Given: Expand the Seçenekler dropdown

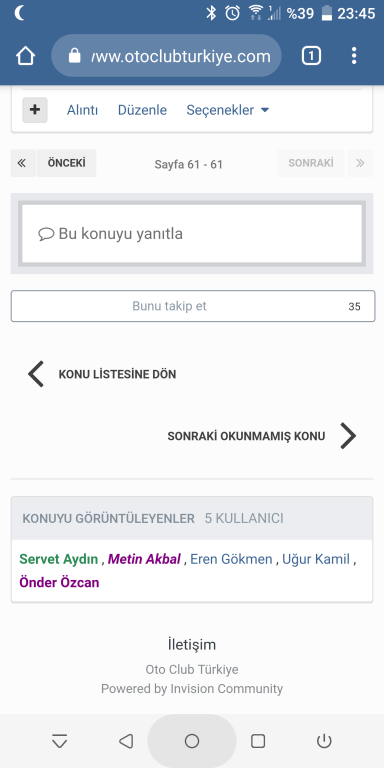Looking at the screenshot, I should pos(228,110).
